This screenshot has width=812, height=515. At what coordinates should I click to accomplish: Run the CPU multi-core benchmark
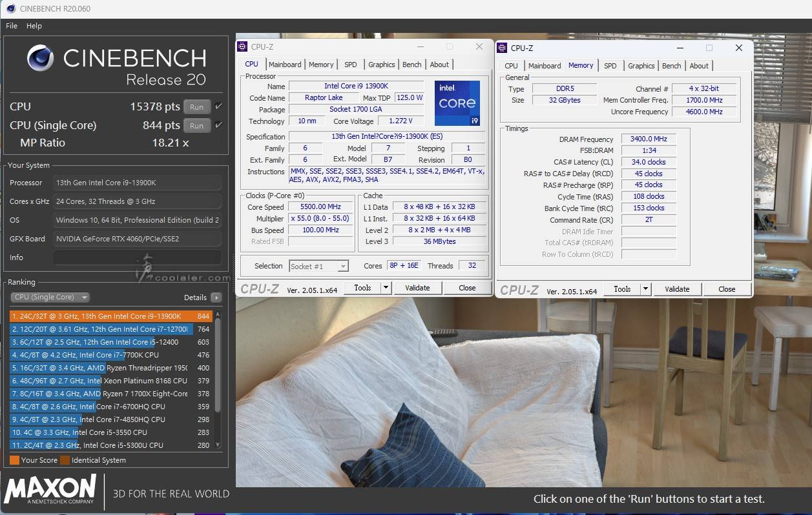point(197,107)
